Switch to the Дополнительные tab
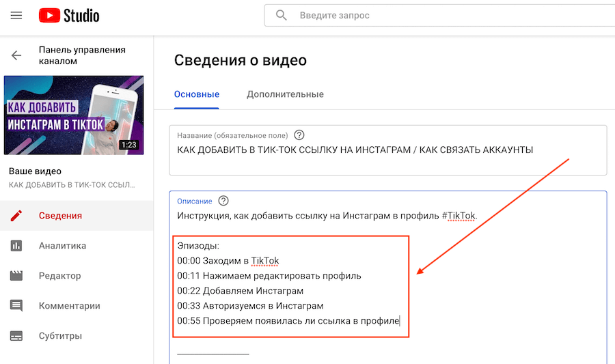Viewport: 615px width, 364px height. tap(285, 94)
